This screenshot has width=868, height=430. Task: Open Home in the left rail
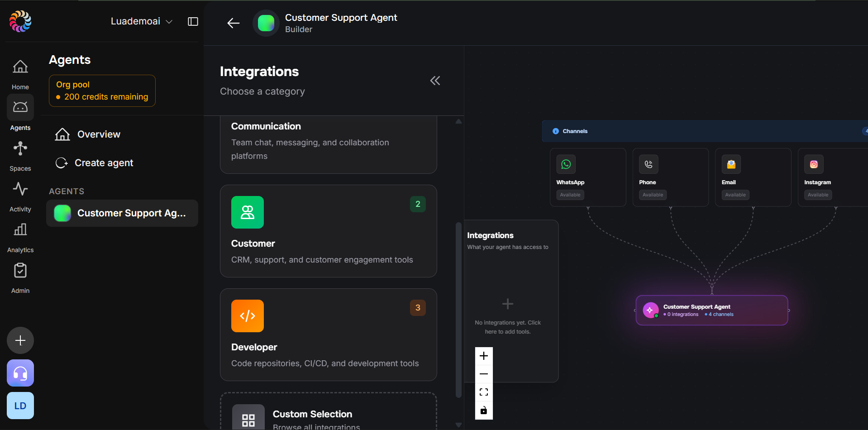[20, 75]
